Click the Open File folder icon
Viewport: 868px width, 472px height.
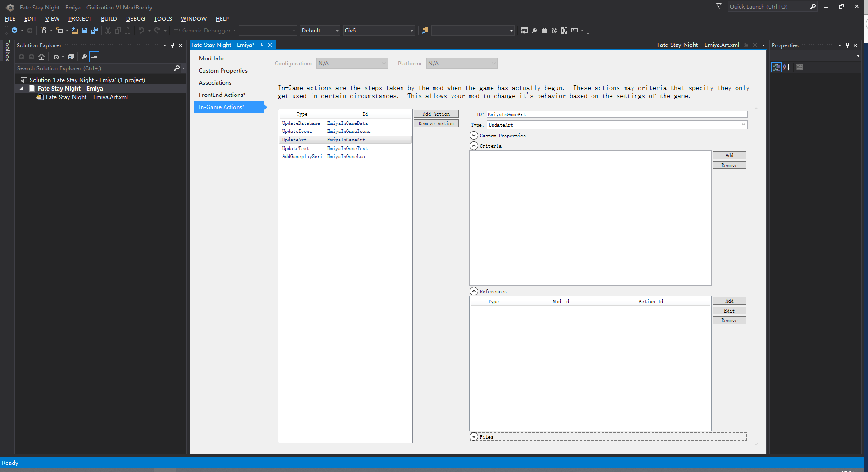75,31
